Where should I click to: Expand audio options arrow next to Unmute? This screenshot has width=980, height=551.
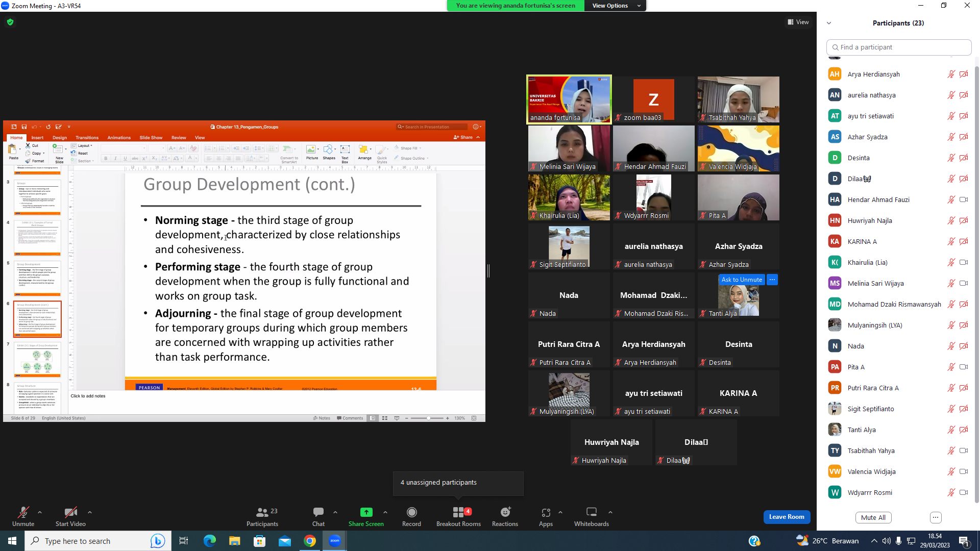[40, 512]
